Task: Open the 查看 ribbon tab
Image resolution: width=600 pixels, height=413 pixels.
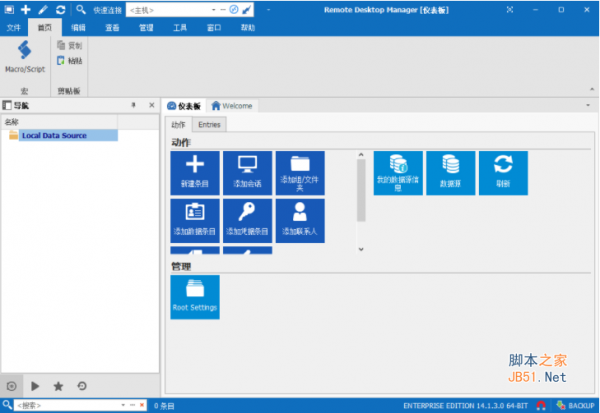Action: [112, 28]
